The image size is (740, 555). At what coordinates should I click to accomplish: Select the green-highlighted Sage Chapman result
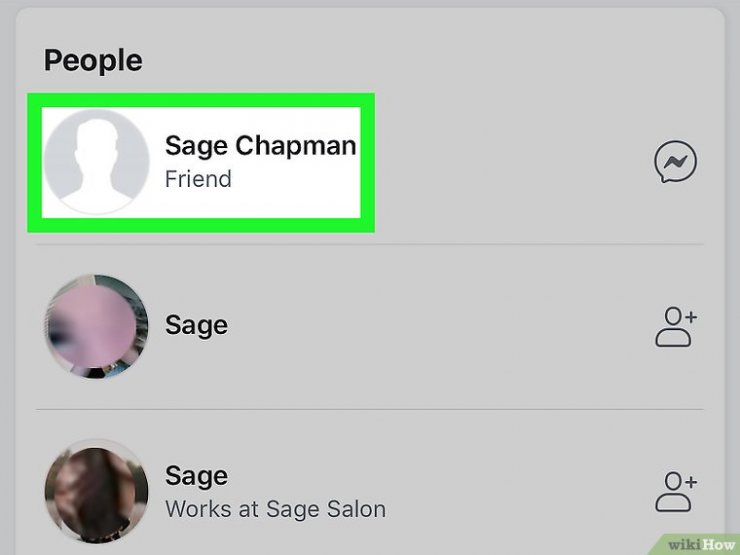point(200,163)
